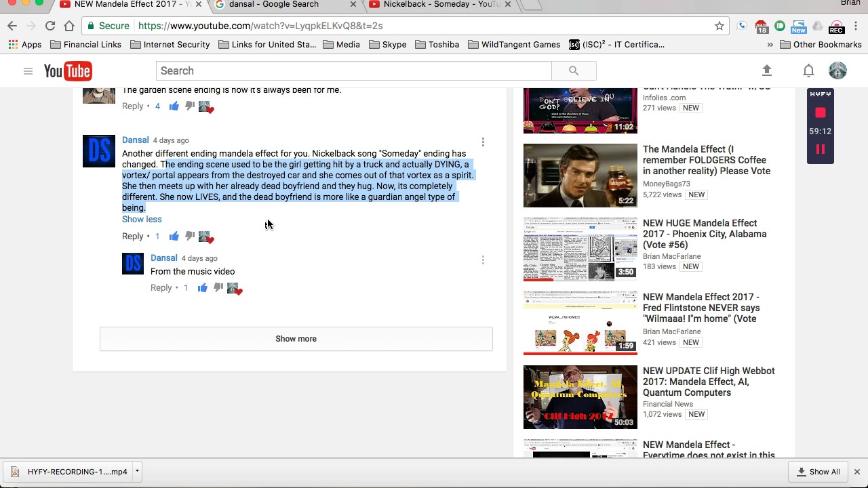Viewport: 868px width, 488px height.
Task: Click the YouTube search input field
Action: [353, 70]
